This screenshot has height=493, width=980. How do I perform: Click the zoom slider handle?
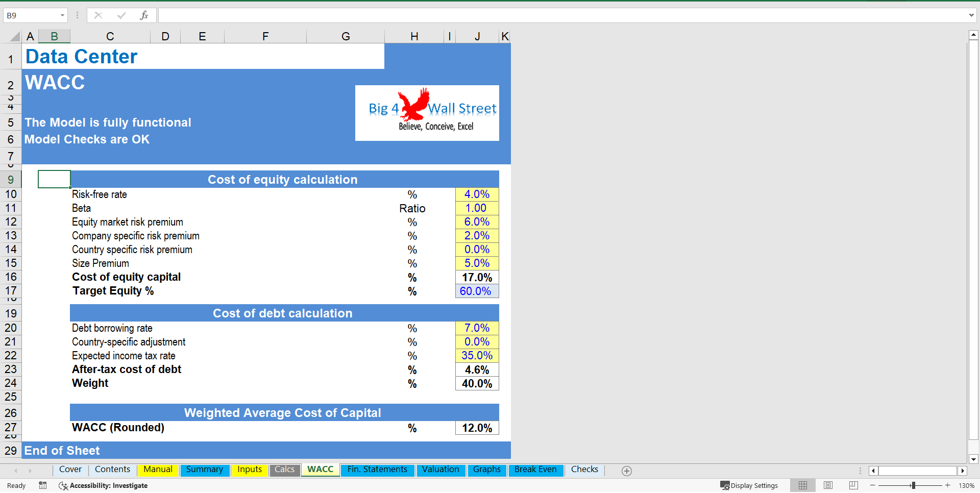point(913,485)
